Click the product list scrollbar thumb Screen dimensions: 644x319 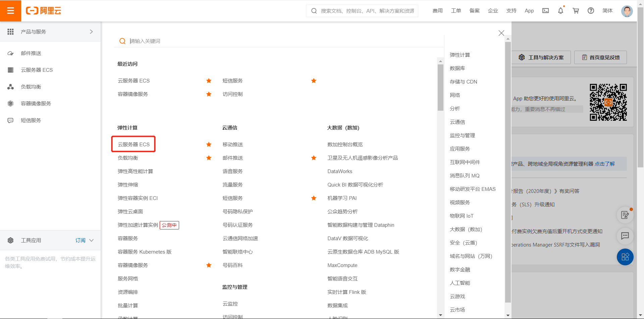[x=440, y=87]
